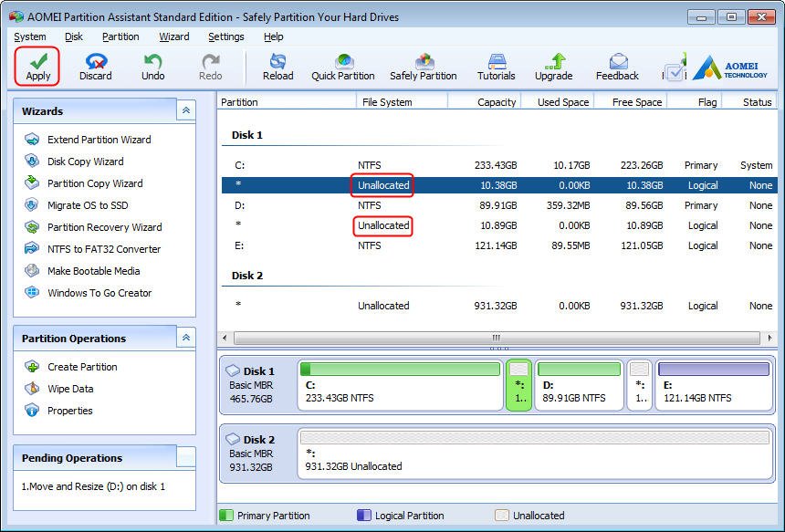The height and width of the screenshot is (532, 785).
Task: Sort by Used Space column header
Action: coord(557,102)
